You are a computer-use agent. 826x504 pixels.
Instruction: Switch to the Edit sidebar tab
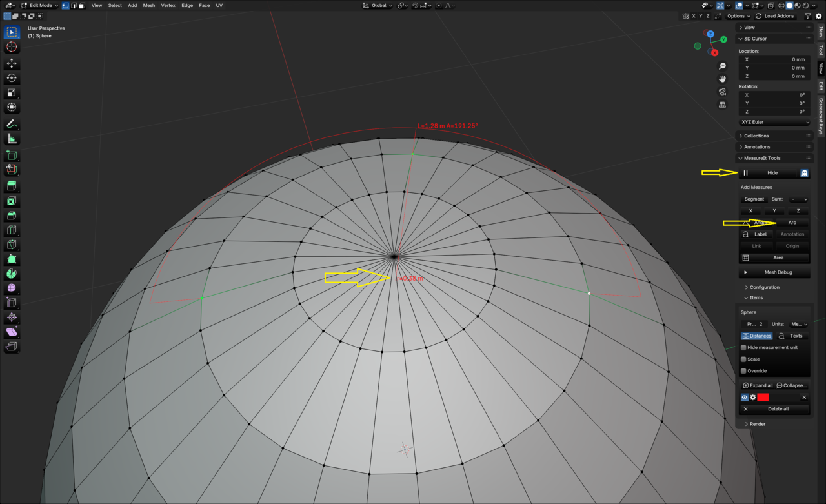click(x=821, y=86)
